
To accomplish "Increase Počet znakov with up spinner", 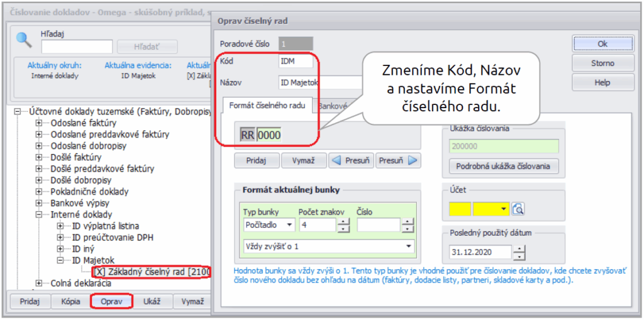I will tap(343, 221).
